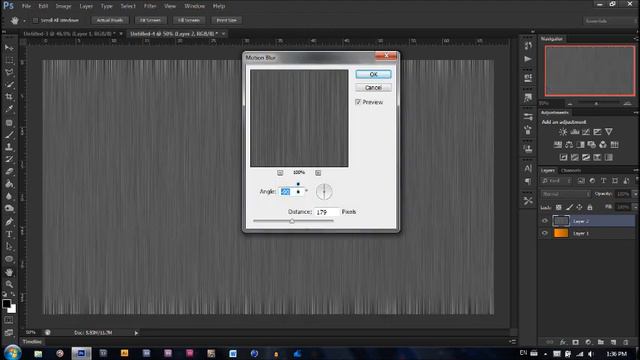
Task: Add a Hue/Saturation adjustment
Action: pyautogui.click(x=558, y=144)
